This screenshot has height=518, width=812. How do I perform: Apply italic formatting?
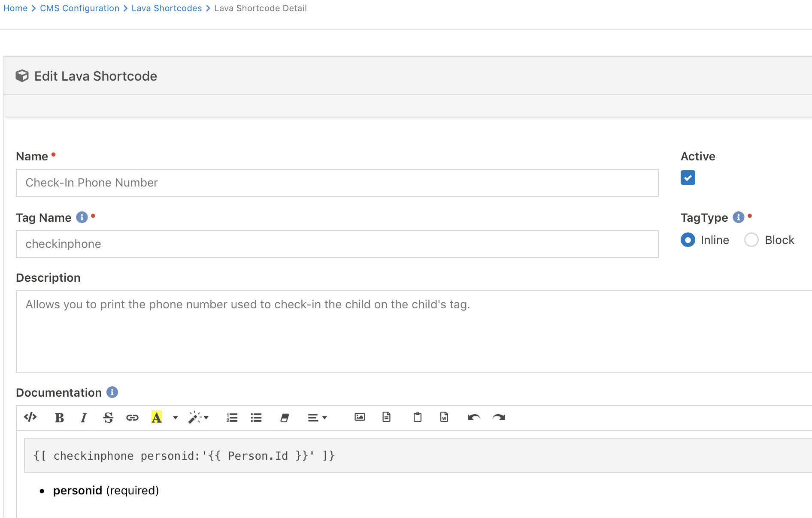click(84, 417)
